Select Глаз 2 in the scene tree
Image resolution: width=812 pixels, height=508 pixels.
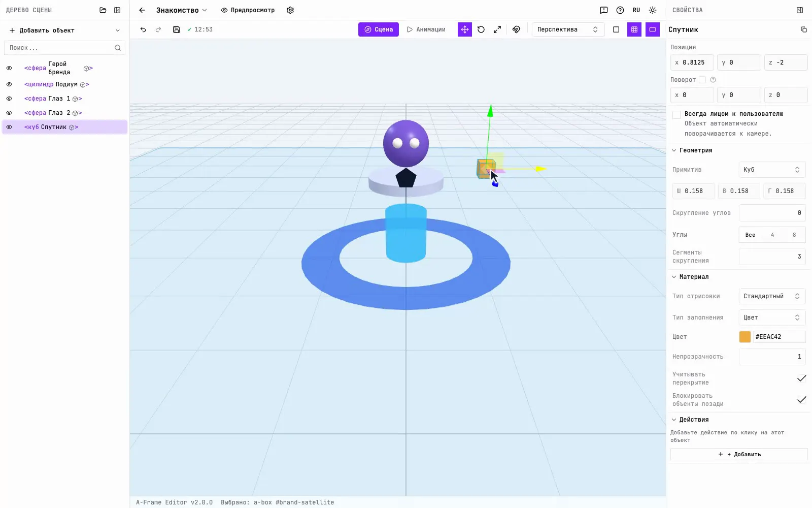coord(65,113)
